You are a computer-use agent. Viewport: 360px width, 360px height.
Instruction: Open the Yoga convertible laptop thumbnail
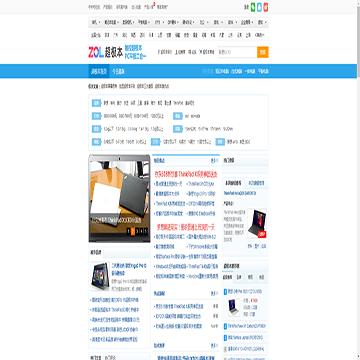[100, 276]
